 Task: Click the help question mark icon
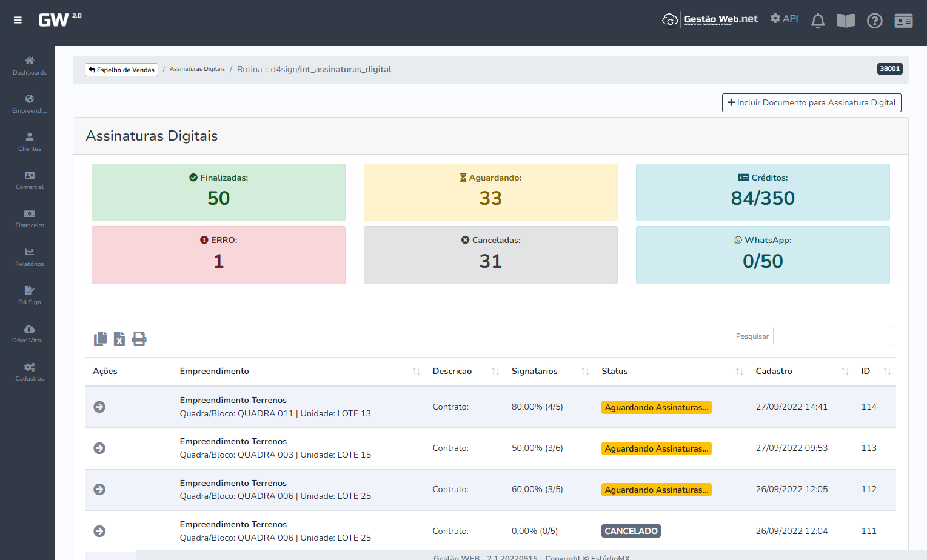(x=874, y=21)
